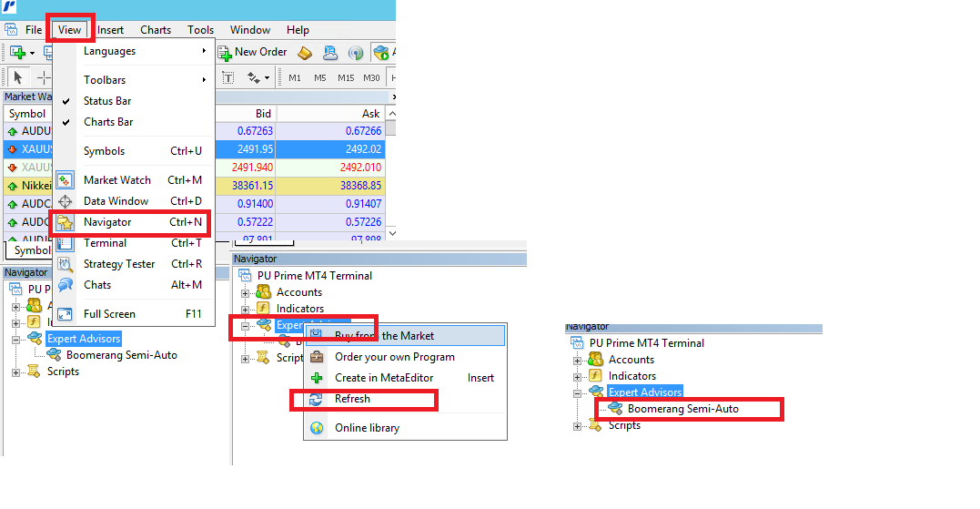Click Boomerang Semi-Auto icon in right Navigator

615,409
